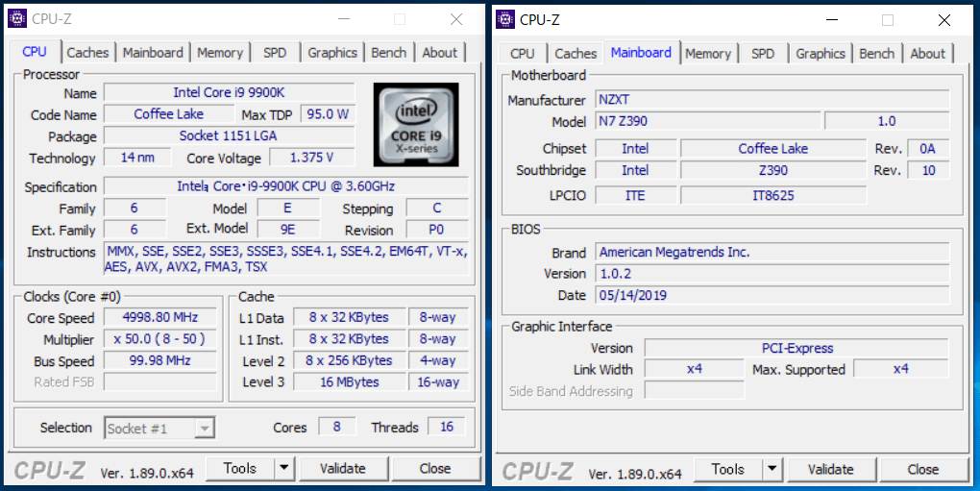Click the BIOS Brand 'American Megatrends Inc.'

pyautogui.click(x=772, y=252)
